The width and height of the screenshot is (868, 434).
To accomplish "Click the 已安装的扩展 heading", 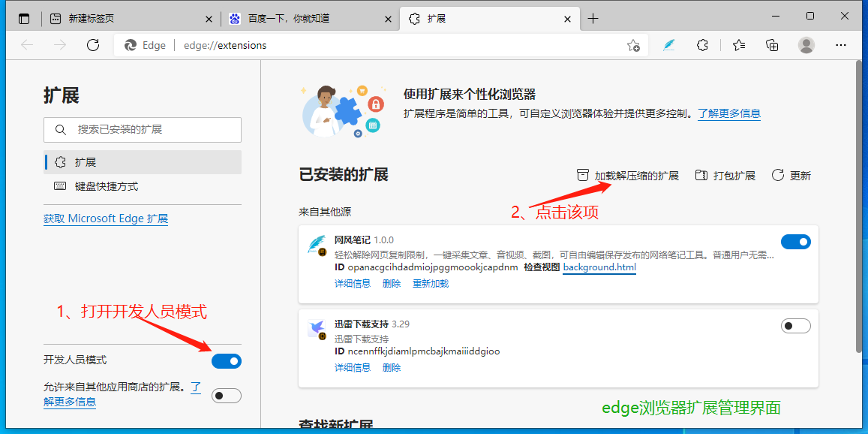I will [x=344, y=175].
